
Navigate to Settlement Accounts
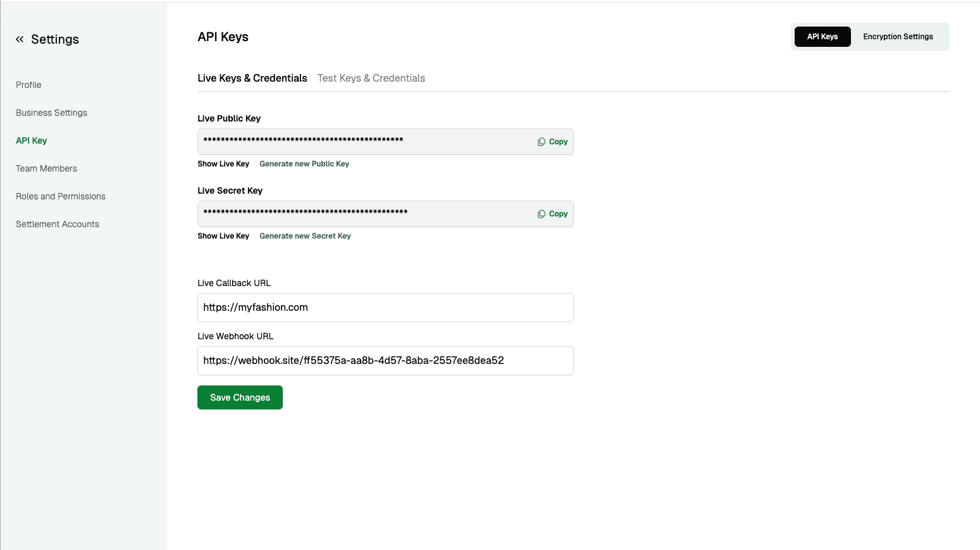57,223
